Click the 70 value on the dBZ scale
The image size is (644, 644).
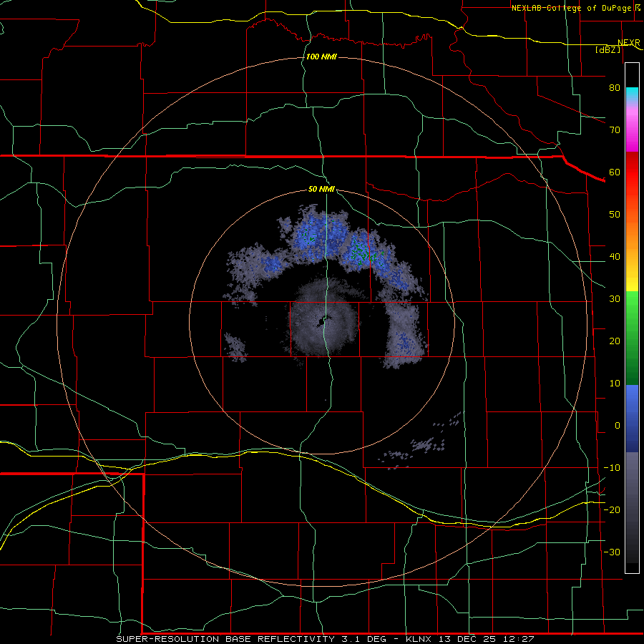615,130
